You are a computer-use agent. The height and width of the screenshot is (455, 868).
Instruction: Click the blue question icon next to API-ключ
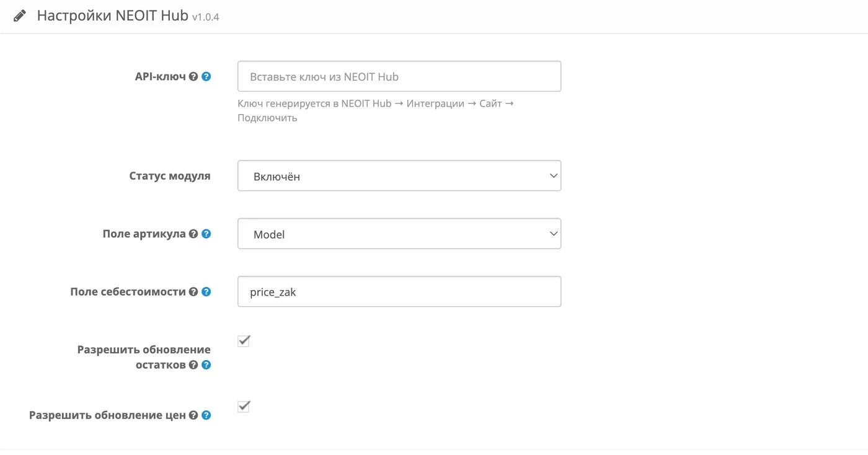click(x=206, y=77)
